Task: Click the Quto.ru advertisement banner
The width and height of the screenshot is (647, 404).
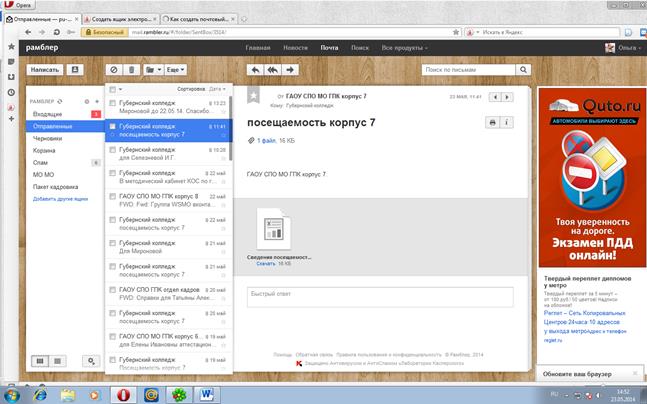Action: tap(592, 177)
